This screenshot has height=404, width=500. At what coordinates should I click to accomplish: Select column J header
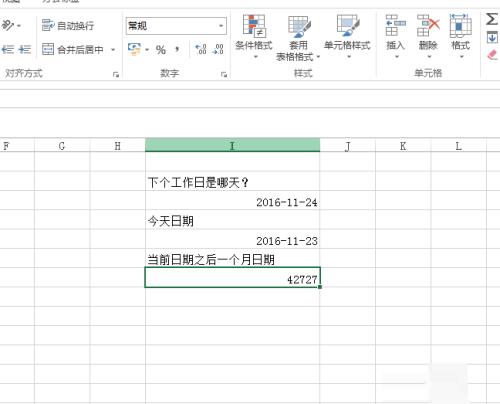click(x=347, y=146)
